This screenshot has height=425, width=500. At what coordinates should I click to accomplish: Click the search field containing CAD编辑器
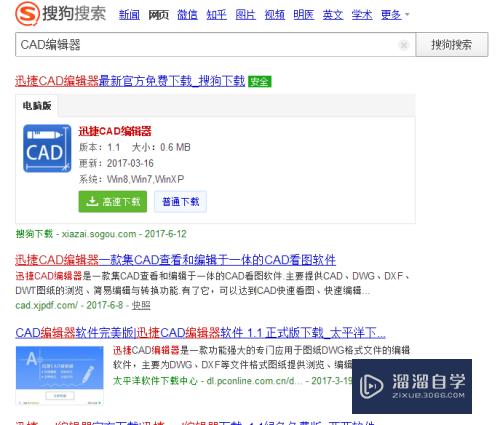click(x=215, y=45)
